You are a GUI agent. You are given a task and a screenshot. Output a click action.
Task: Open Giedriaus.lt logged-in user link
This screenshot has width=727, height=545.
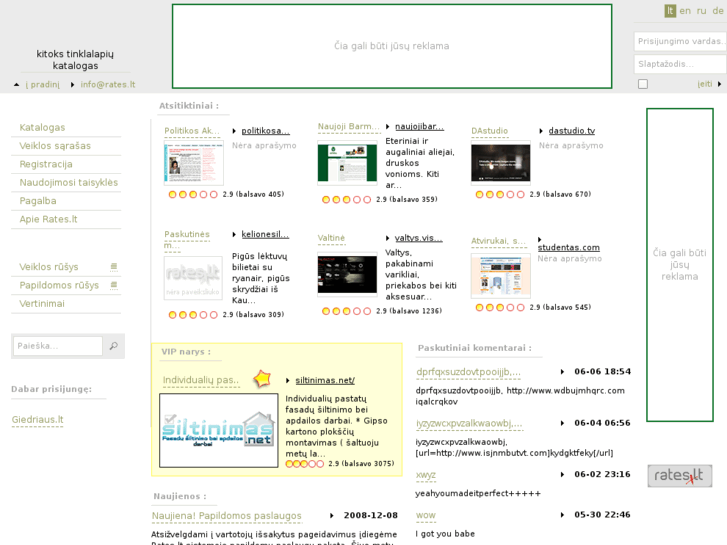coord(38,420)
